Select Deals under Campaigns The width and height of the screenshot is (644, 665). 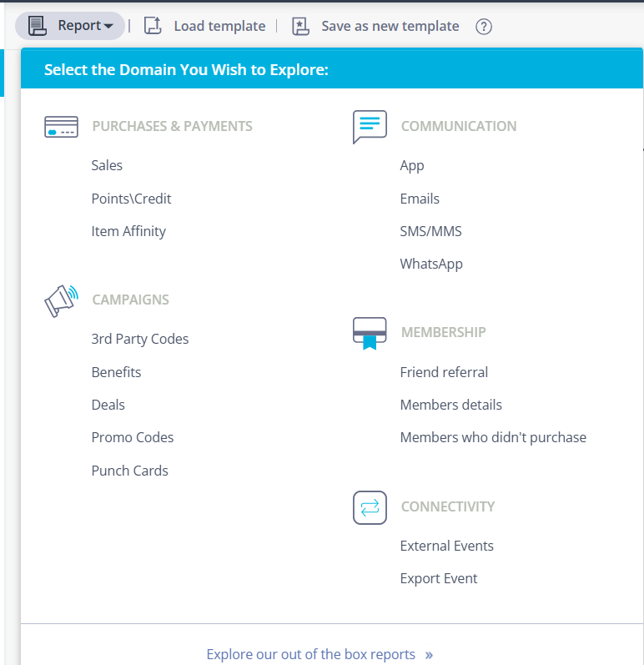pyautogui.click(x=108, y=405)
